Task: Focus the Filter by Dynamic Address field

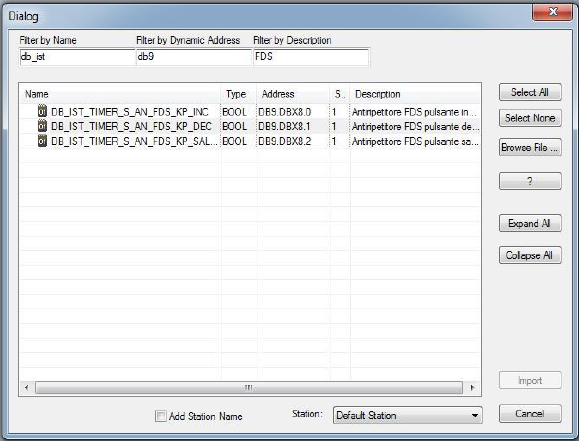Action: [x=194, y=57]
